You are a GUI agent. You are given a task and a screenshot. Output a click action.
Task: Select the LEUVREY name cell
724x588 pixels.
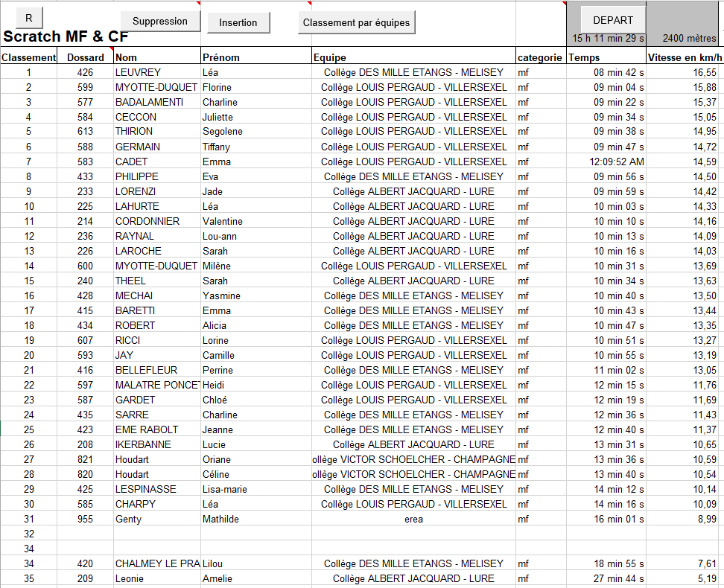point(157,72)
